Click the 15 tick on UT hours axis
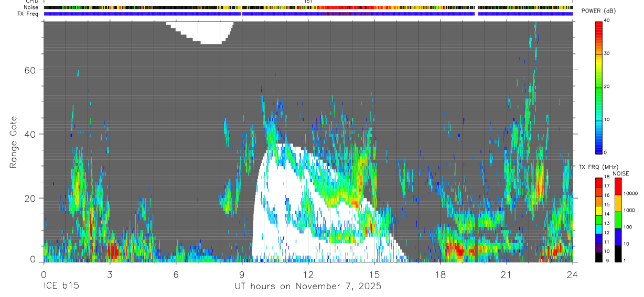 pos(374,274)
